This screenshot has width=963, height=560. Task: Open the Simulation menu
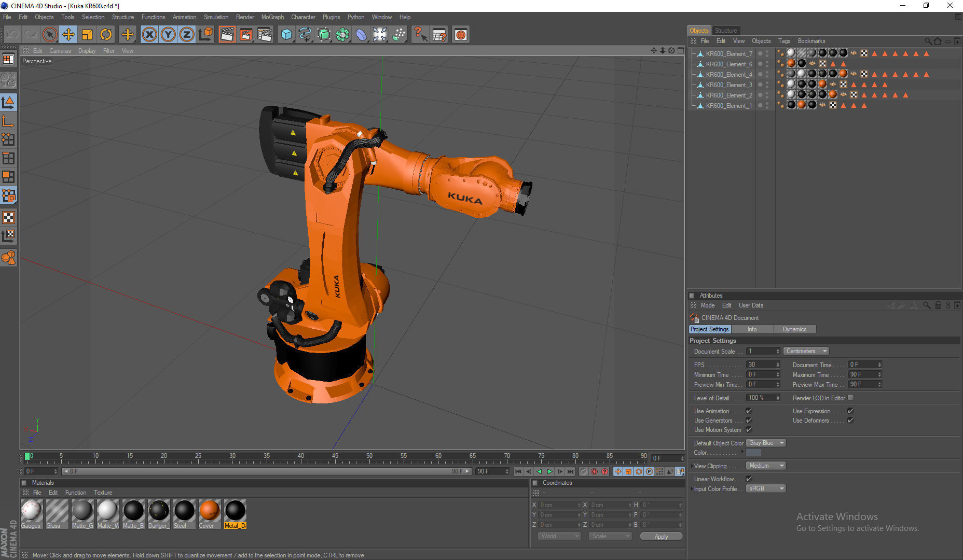216,17
